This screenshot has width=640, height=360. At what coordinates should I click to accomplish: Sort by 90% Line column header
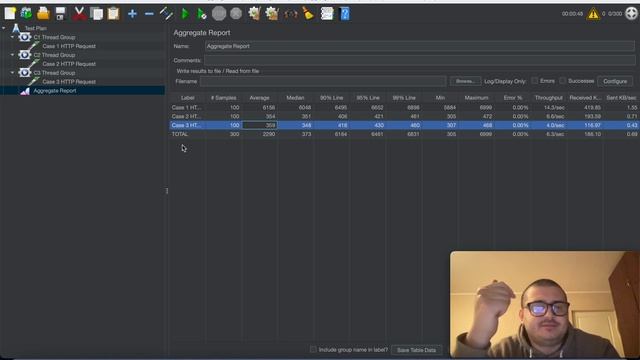(331, 98)
